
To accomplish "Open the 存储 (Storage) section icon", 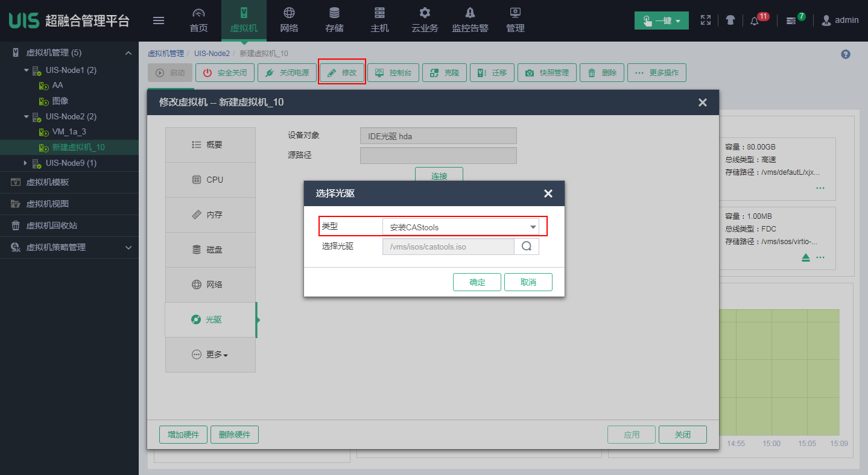I will pos(334,19).
